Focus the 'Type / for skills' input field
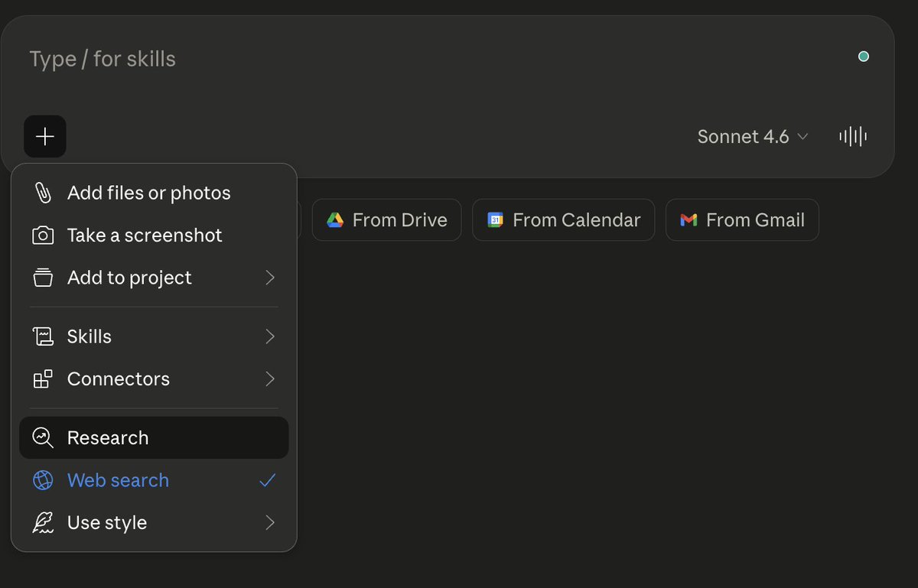The height and width of the screenshot is (588, 918). [x=436, y=59]
